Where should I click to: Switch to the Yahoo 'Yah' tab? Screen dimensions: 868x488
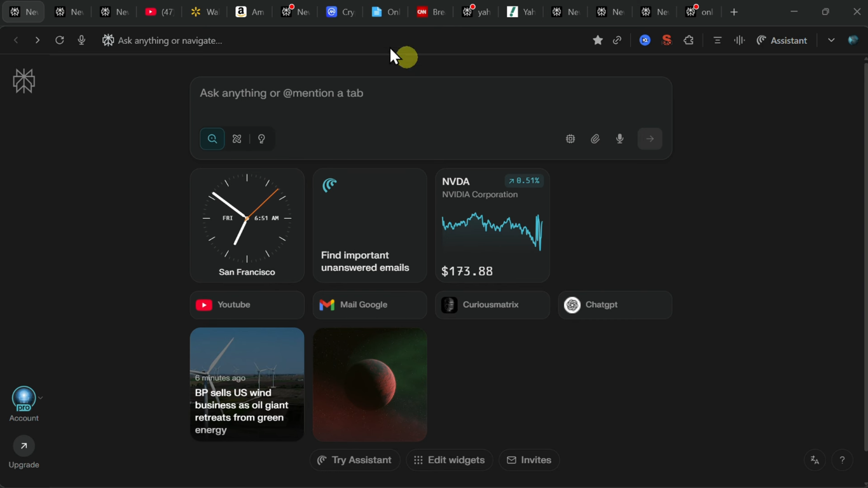tap(520, 12)
